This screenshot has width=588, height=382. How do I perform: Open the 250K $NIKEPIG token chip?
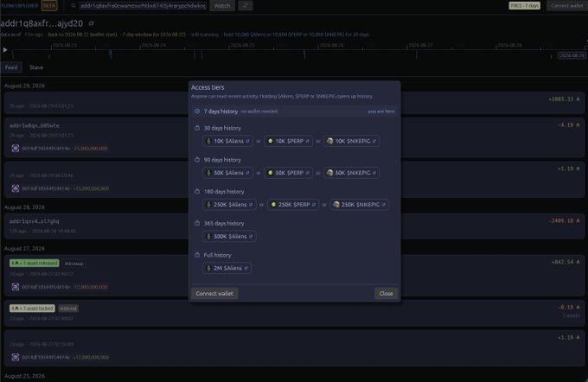click(x=359, y=205)
